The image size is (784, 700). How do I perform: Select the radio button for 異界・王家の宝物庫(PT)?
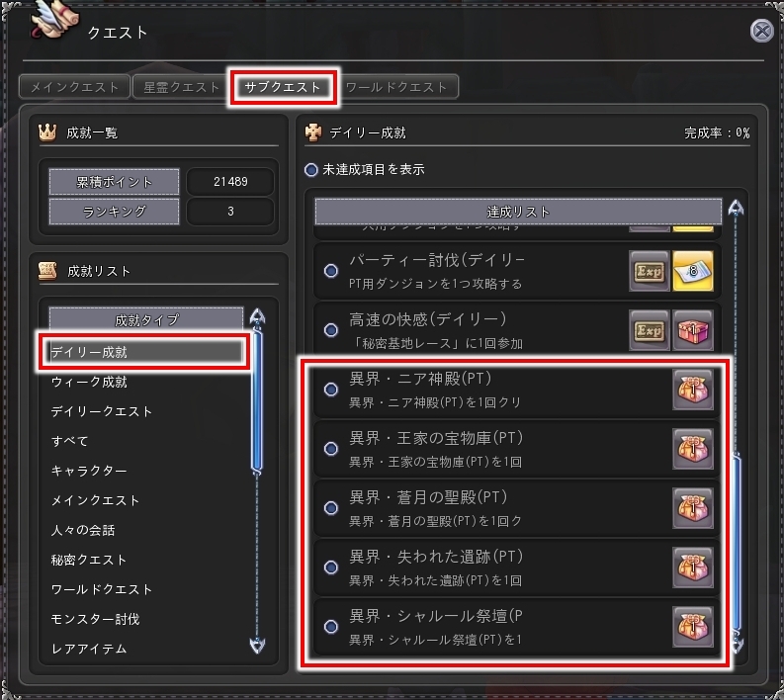tap(331, 449)
